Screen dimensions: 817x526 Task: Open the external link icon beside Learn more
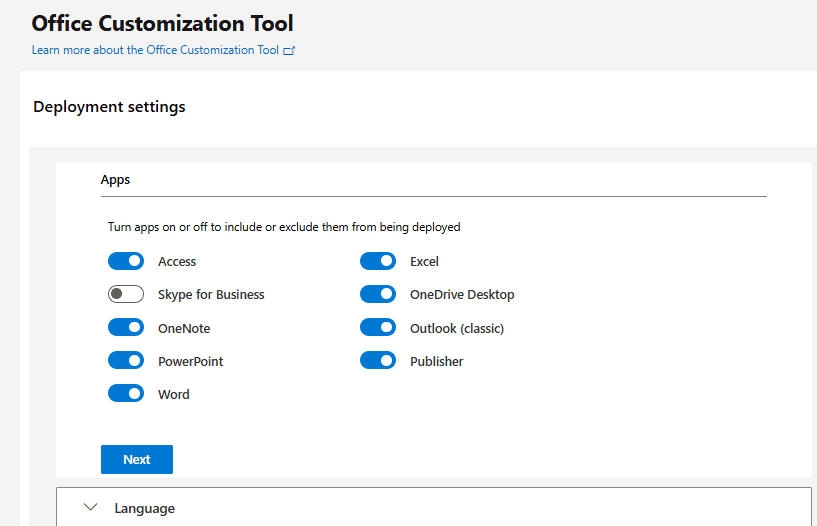point(289,50)
